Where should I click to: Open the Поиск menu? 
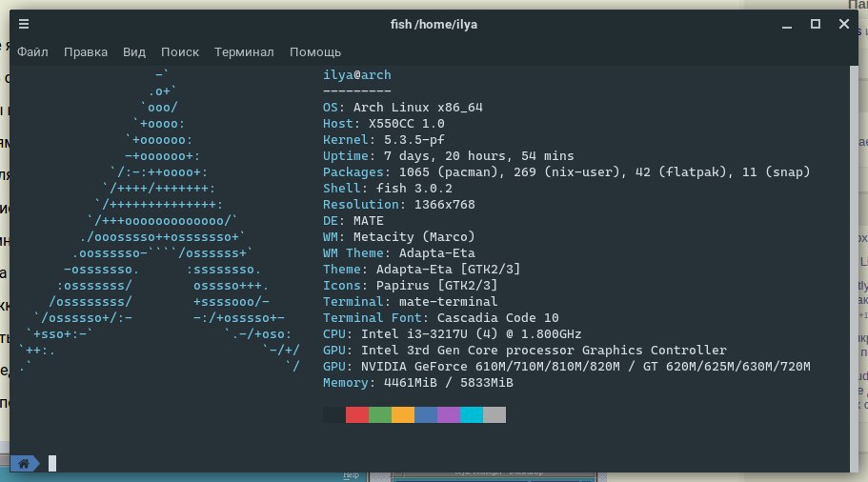(x=180, y=52)
